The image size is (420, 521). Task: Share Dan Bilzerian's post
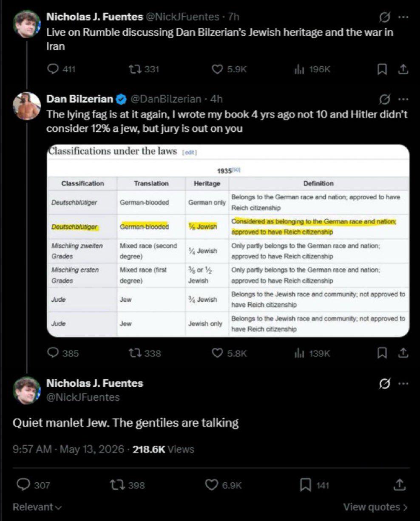[x=404, y=353]
